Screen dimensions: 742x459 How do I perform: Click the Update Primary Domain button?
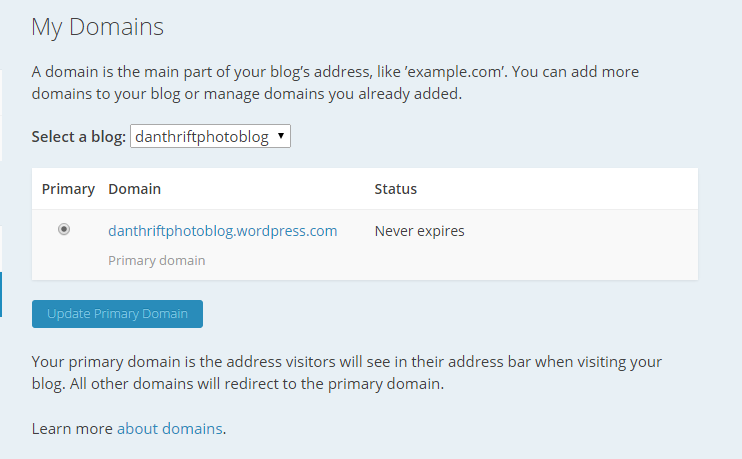pyautogui.click(x=117, y=314)
